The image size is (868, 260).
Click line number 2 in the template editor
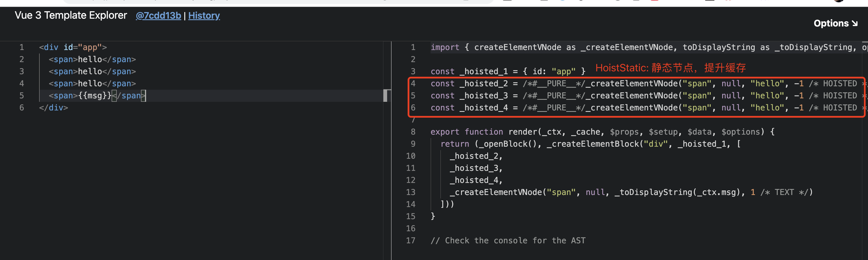[22, 59]
